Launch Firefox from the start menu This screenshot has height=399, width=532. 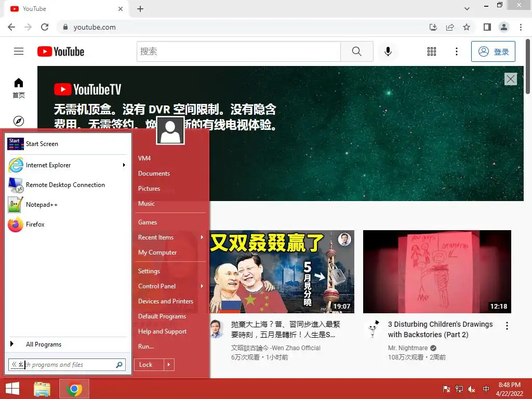pyautogui.click(x=67, y=224)
